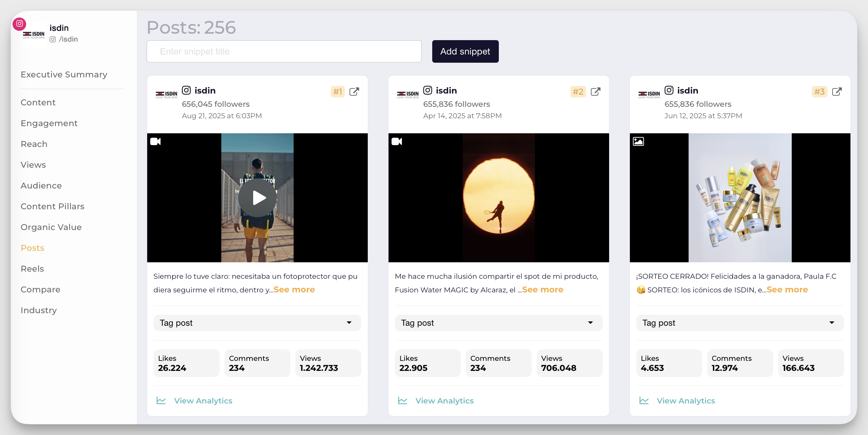Open post #1 via its external link icon
This screenshot has width=868, height=435.
354,92
